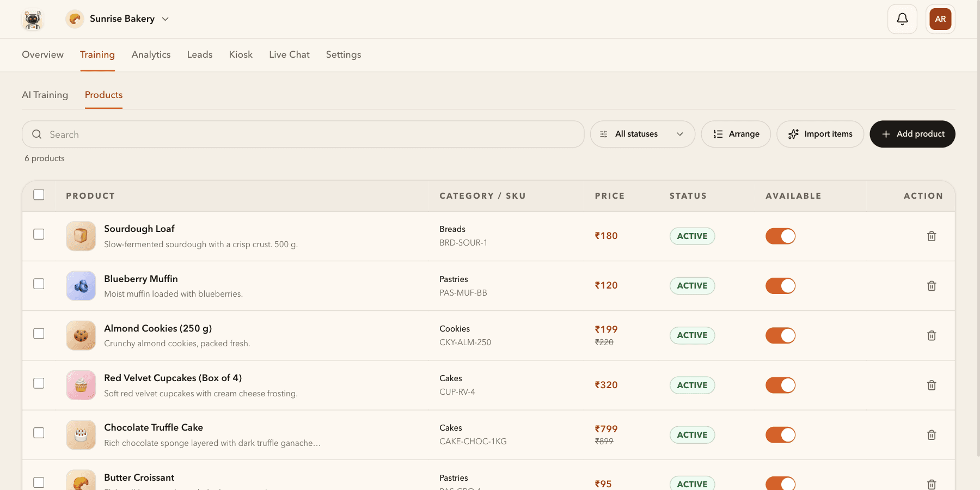
Task: Open the Settings tab
Action: coord(344,54)
